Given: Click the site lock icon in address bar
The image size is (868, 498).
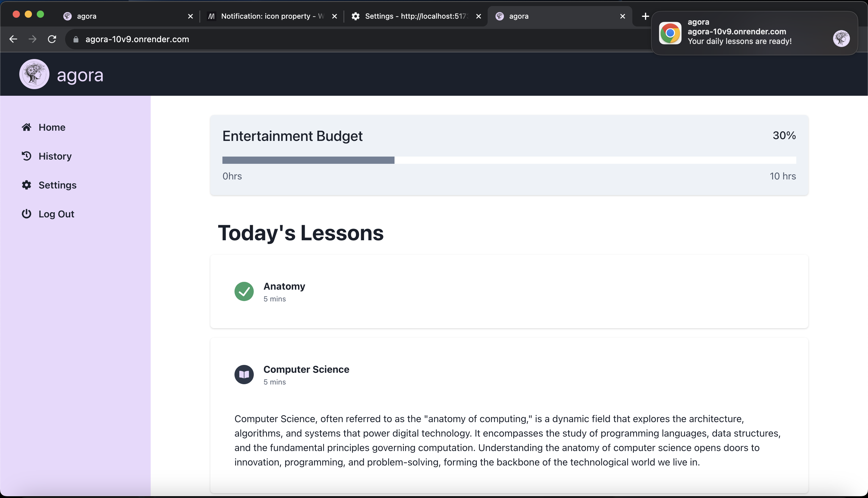Looking at the screenshot, I should pyautogui.click(x=76, y=39).
